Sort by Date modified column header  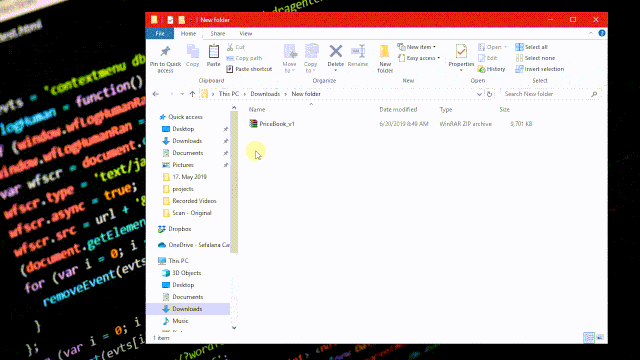click(398, 109)
